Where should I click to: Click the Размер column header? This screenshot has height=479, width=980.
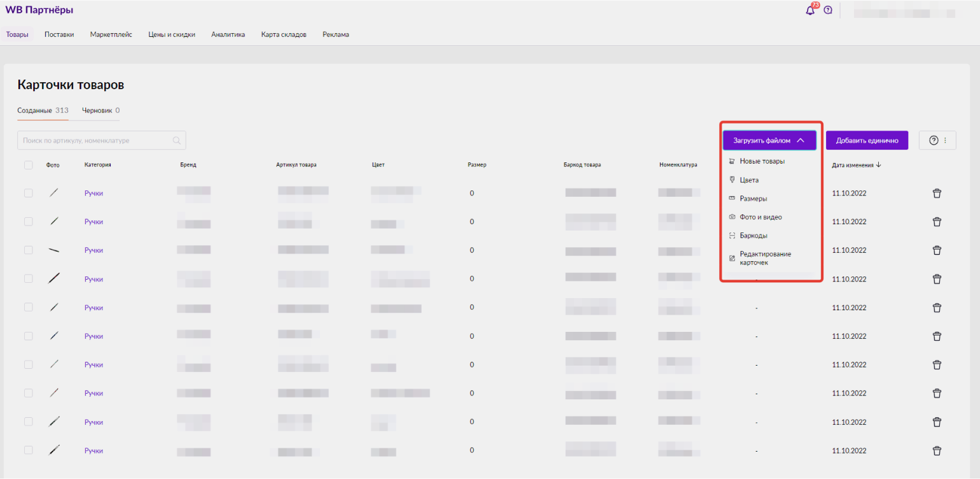[477, 165]
